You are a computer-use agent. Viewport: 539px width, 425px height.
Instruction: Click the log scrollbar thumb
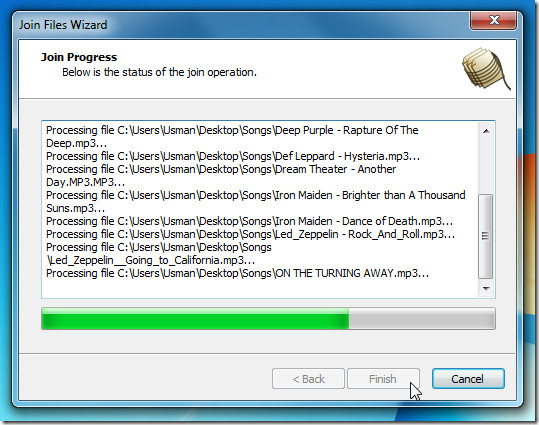[x=485, y=236]
